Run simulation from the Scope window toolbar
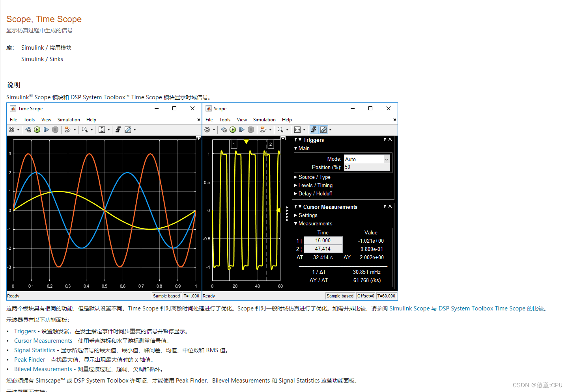Screen dimensions: 568x392 tap(233, 130)
